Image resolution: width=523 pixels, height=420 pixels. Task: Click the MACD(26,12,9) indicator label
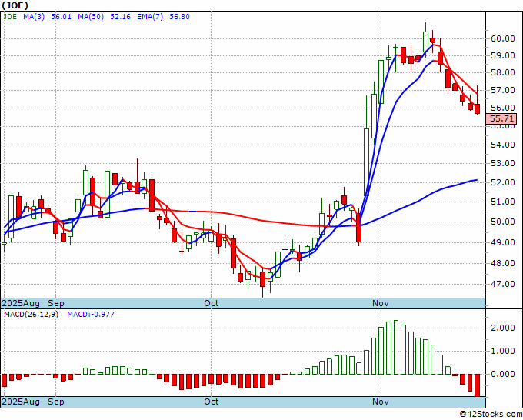click(x=31, y=315)
